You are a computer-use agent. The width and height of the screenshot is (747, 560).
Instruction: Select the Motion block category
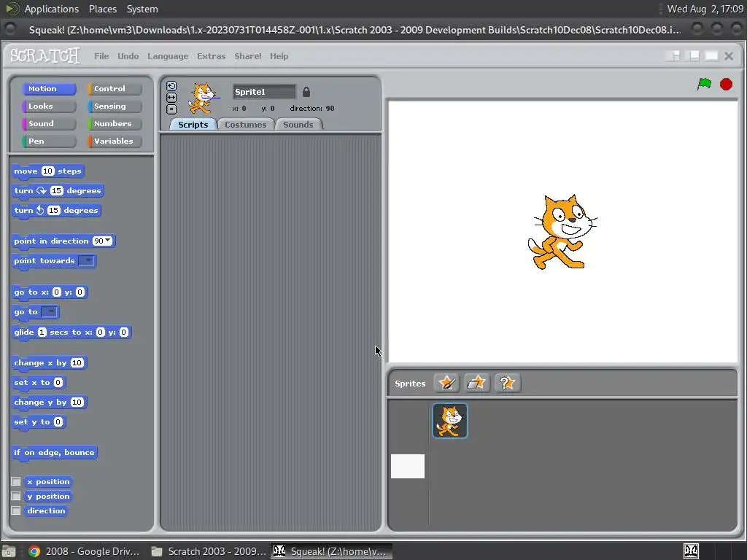coord(49,88)
